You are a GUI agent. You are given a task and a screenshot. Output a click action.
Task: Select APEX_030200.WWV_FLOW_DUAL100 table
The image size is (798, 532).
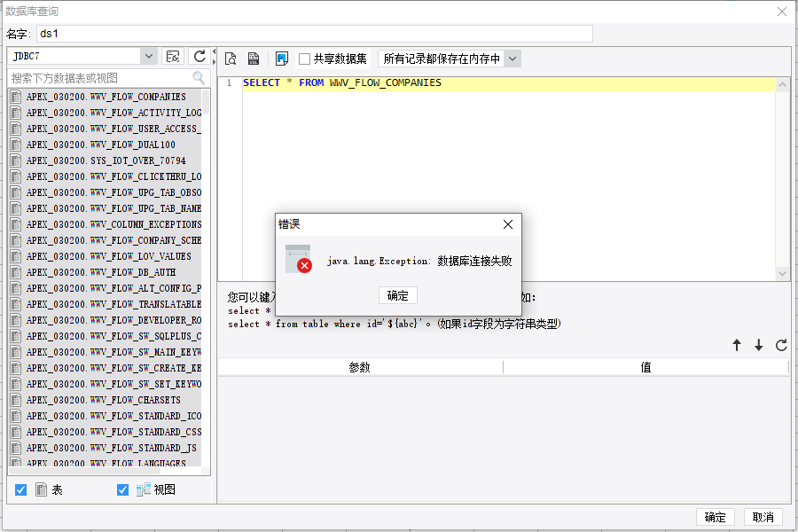[x=105, y=145]
